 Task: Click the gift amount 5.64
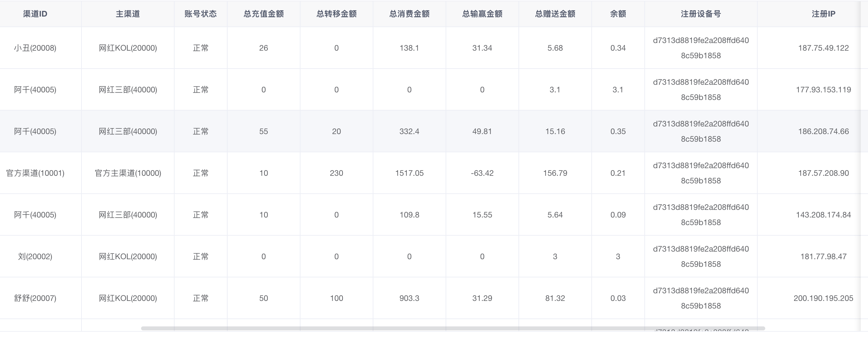click(x=555, y=215)
